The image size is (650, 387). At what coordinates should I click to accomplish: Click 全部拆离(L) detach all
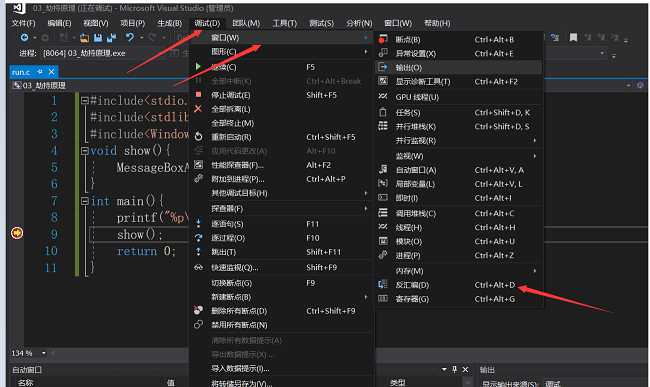pyautogui.click(x=281, y=109)
